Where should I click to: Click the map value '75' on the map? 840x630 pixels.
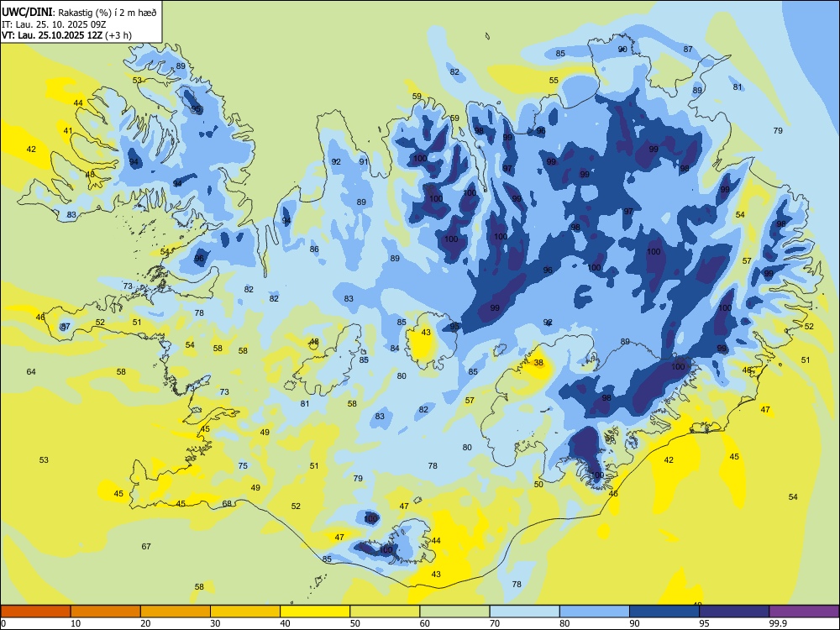[243, 466]
